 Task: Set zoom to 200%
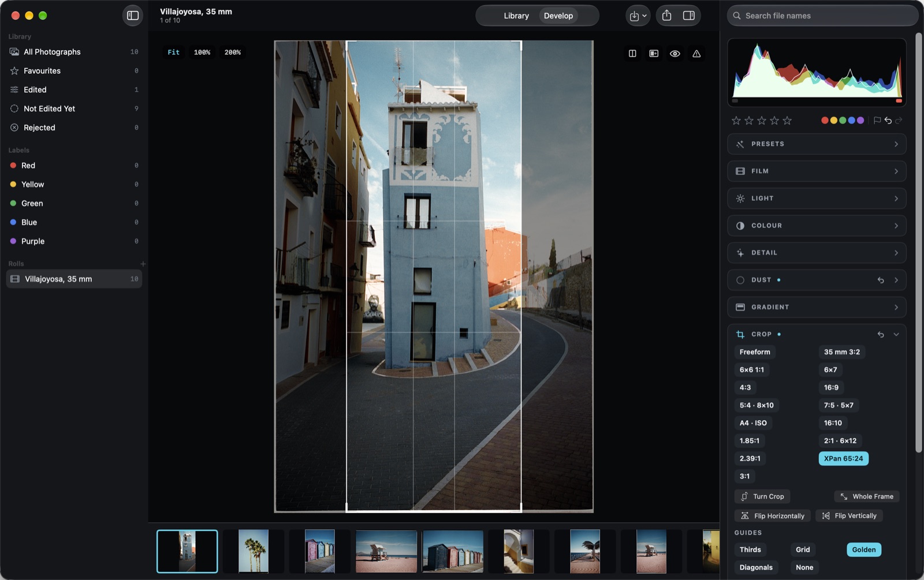(x=233, y=53)
